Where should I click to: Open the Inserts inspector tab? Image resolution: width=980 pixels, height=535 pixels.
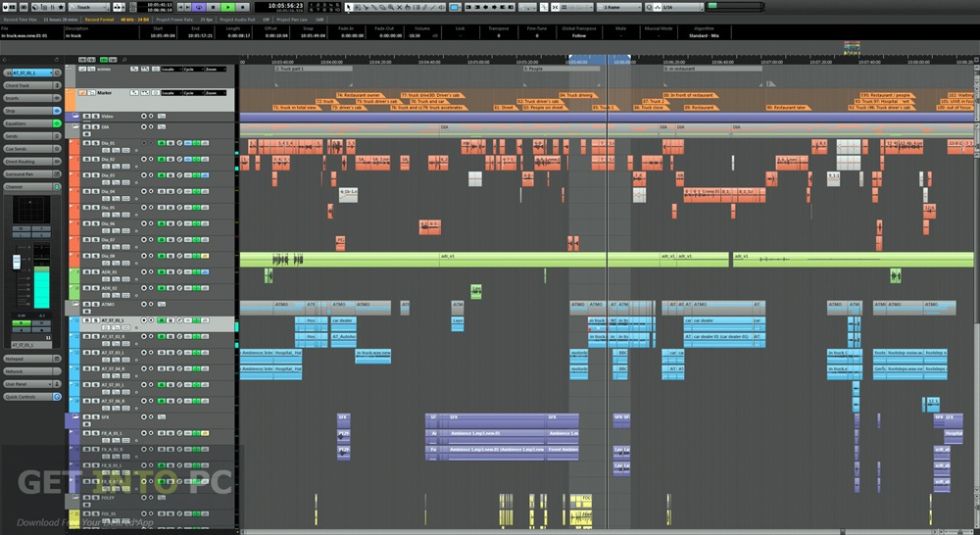[x=31, y=98]
